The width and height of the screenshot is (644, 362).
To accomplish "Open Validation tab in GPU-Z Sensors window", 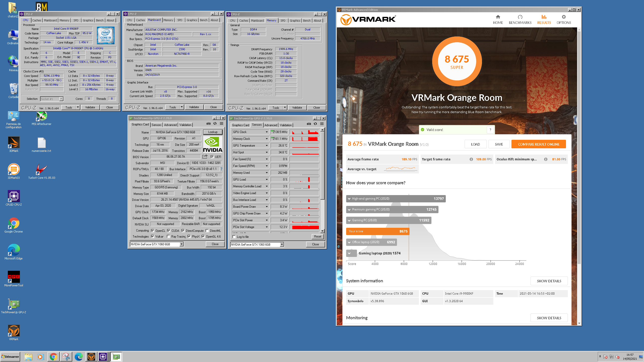I will tap(286, 125).
